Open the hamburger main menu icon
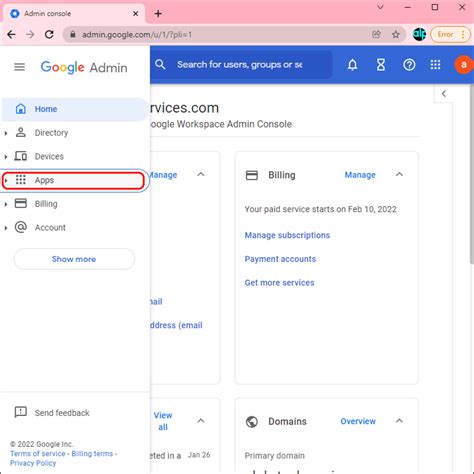 19,67
